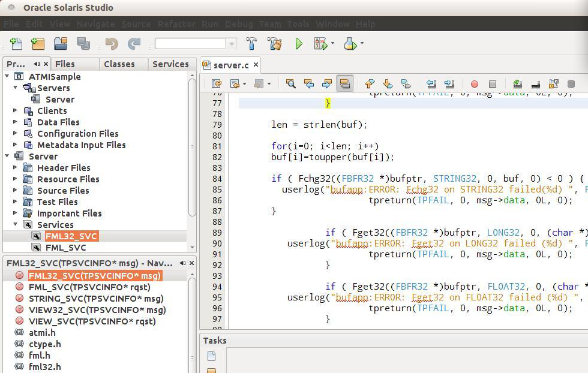
Task: Select FML_SVC in the Services tree
Action: (65, 248)
